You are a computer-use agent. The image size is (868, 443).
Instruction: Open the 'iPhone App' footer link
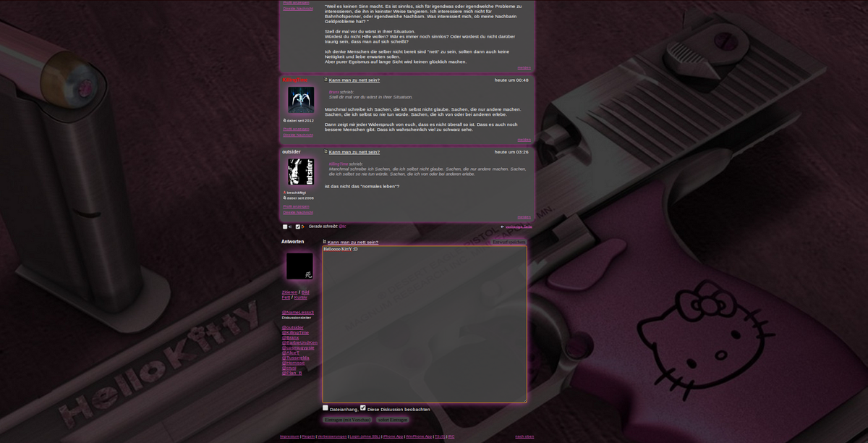pyautogui.click(x=393, y=436)
